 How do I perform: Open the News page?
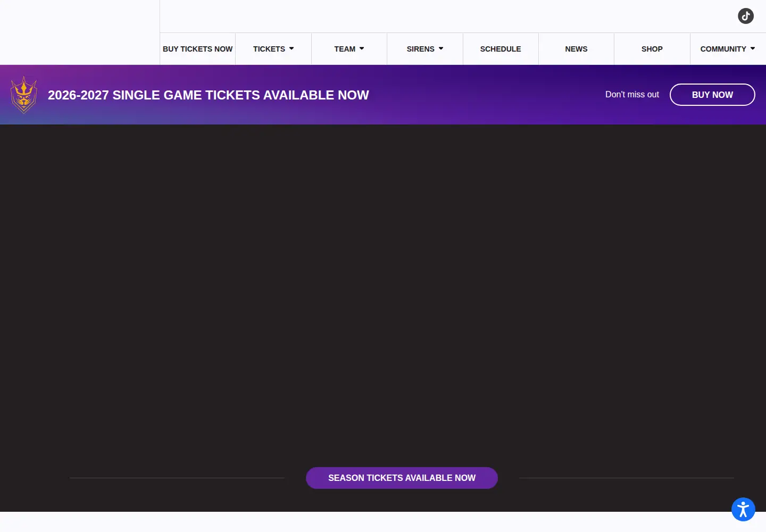[576, 49]
